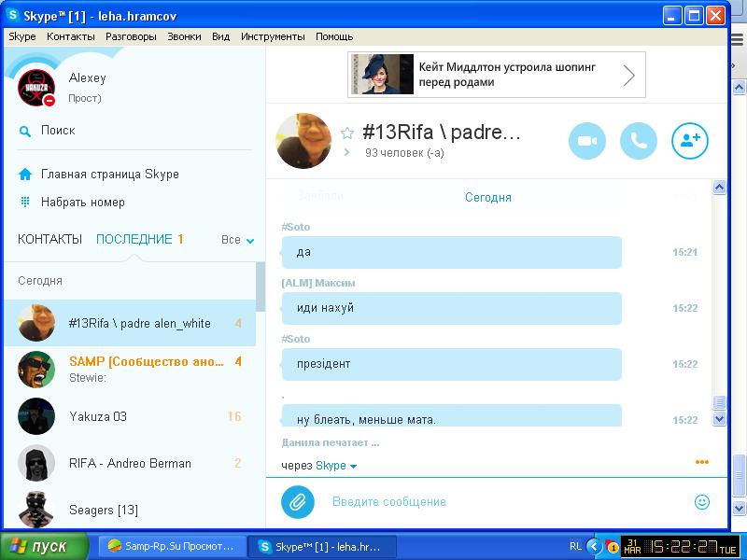This screenshot has height=560, width=747.
Task: Click the search magnifier icon
Action: pyautogui.click(x=25, y=131)
